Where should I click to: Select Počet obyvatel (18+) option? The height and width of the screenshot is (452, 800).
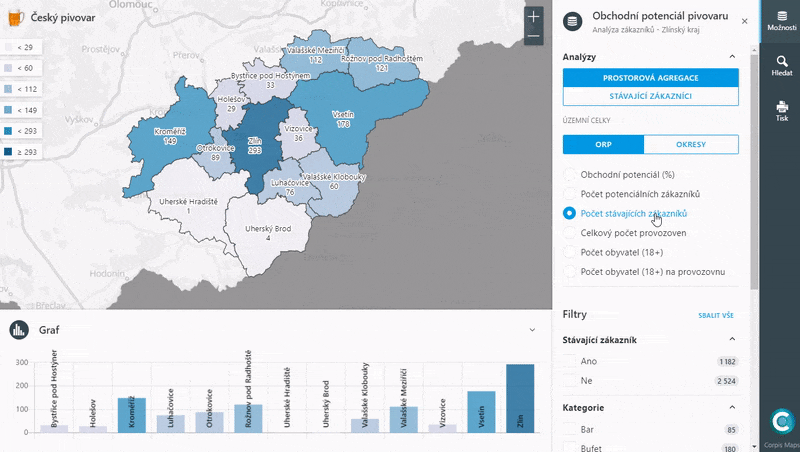[569, 252]
